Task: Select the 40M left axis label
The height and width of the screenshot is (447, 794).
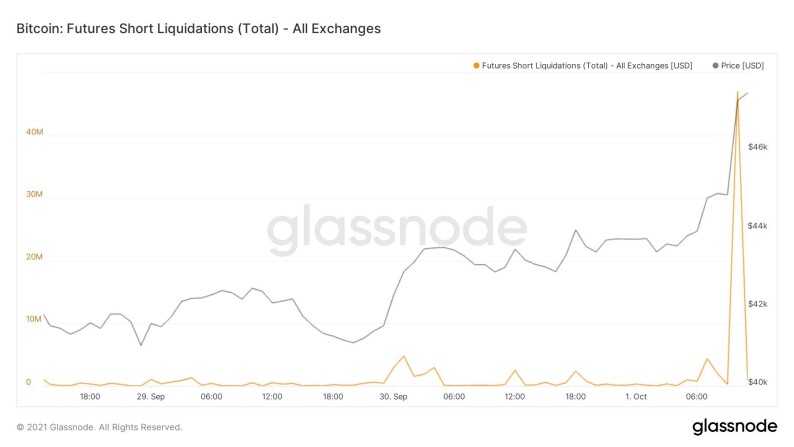Action: tap(34, 132)
